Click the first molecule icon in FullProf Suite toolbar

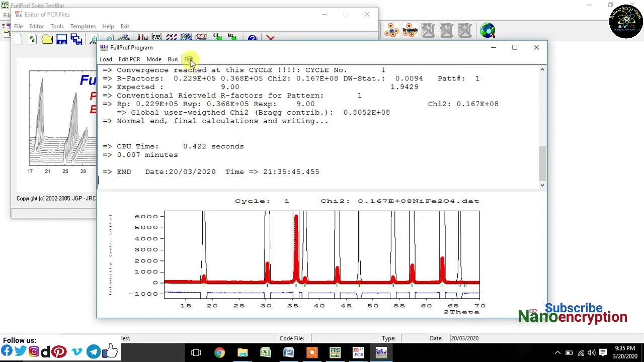coord(391,31)
